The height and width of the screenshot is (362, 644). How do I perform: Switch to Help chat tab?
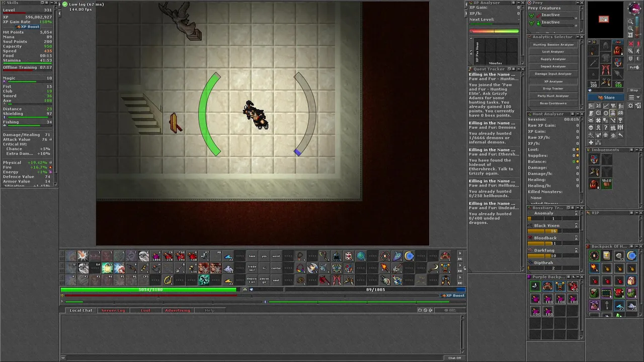tap(209, 310)
